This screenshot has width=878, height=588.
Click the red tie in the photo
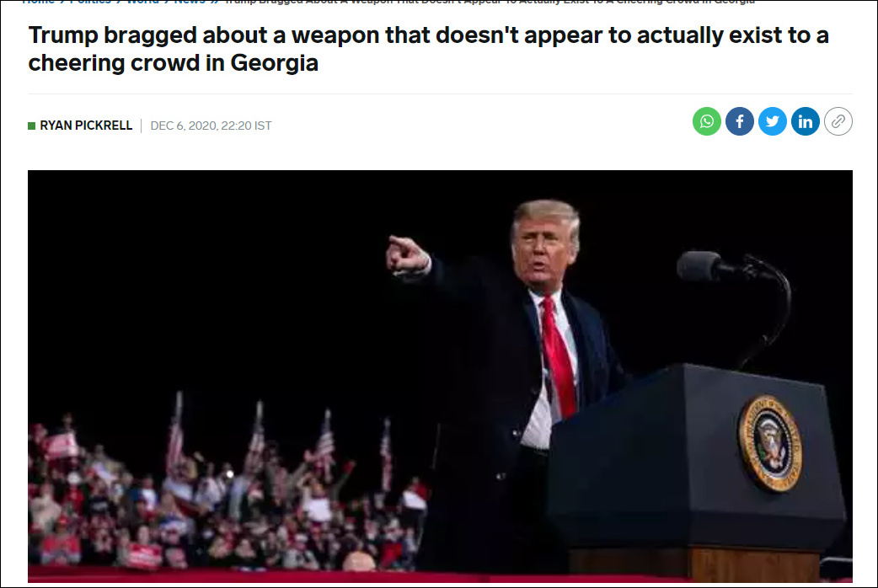coord(559,358)
